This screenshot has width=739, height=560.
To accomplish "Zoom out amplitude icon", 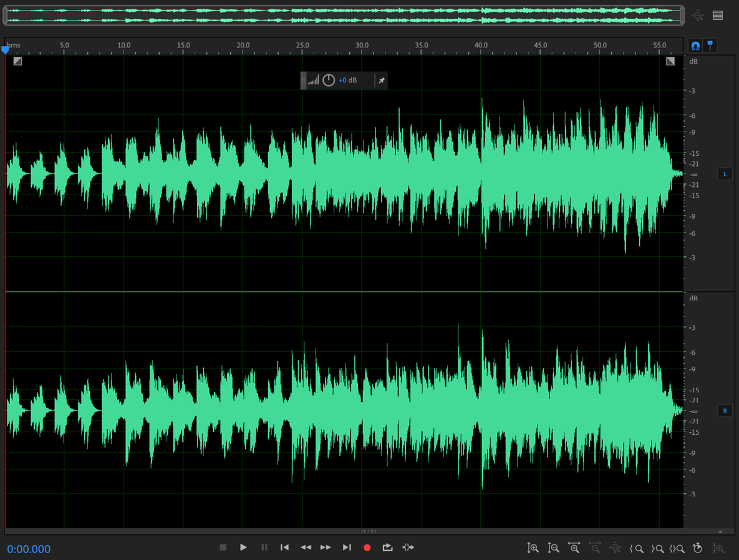I will (553, 548).
